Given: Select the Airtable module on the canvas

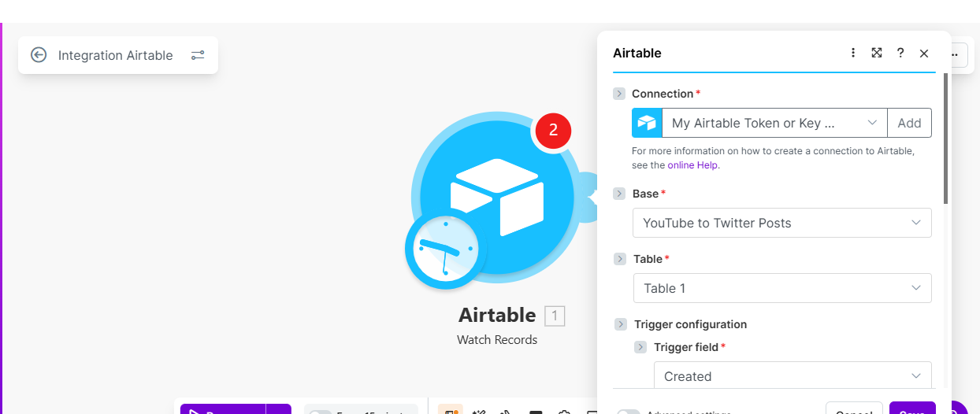Looking at the screenshot, I should (x=496, y=197).
